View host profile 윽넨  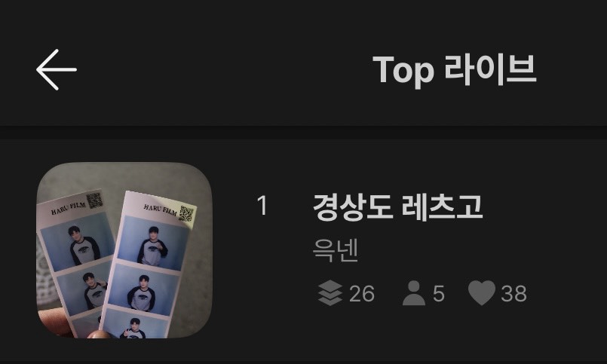[336, 250]
